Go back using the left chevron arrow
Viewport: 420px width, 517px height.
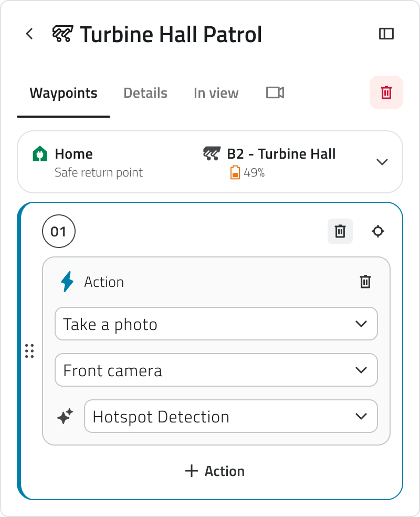pyautogui.click(x=29, y=34)
